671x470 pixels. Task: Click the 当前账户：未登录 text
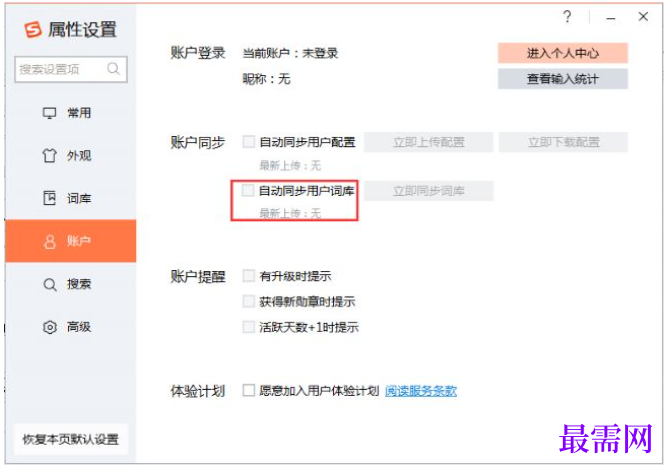[x=290, y=53]
